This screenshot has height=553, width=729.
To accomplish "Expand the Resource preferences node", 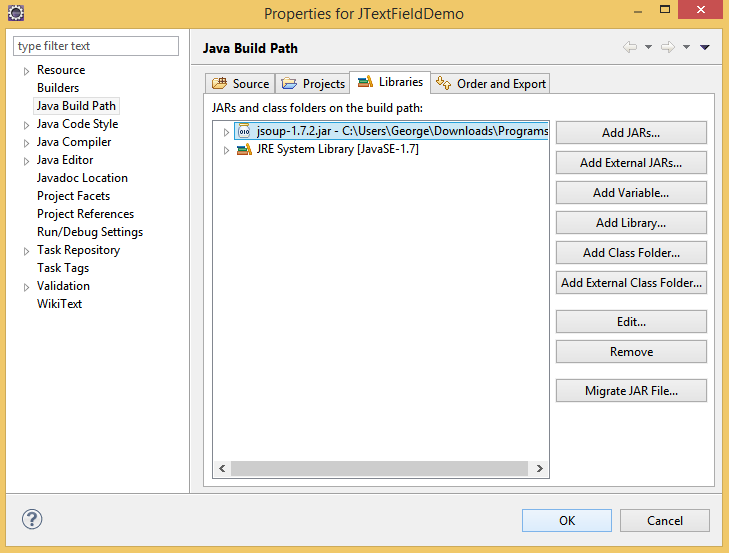I will (x=27, y=70).
